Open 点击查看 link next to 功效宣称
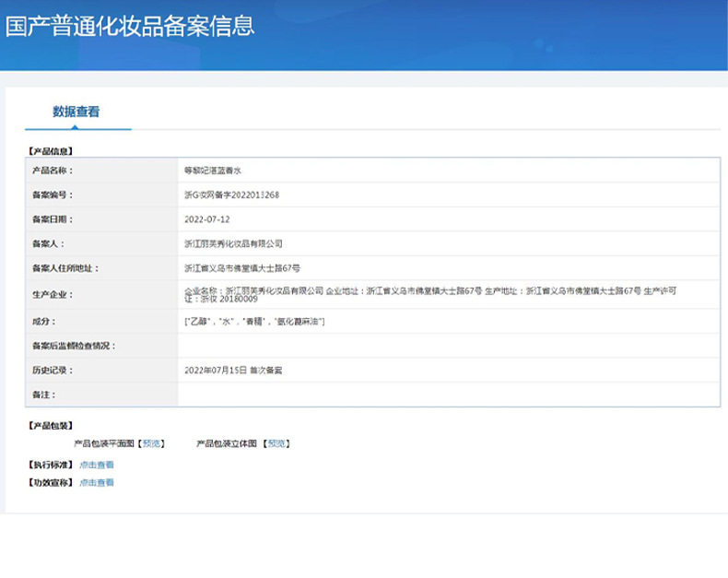Viewport: 728px width, 578px height. click(x=97, y=482)
